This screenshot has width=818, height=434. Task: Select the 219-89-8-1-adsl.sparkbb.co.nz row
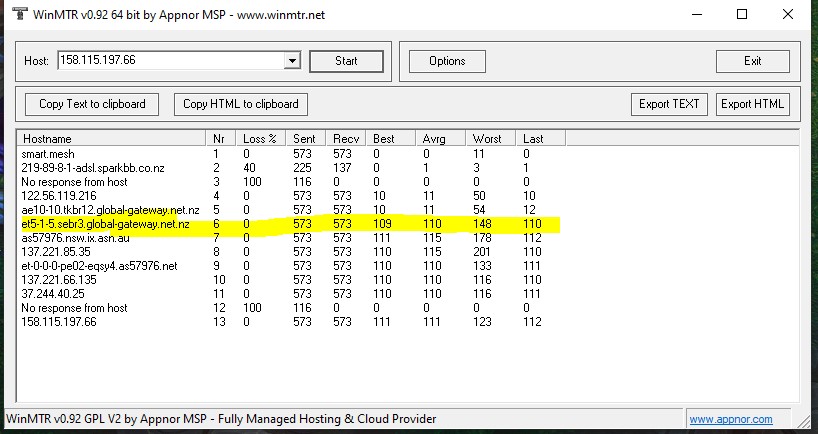click(x=291, y=168)
